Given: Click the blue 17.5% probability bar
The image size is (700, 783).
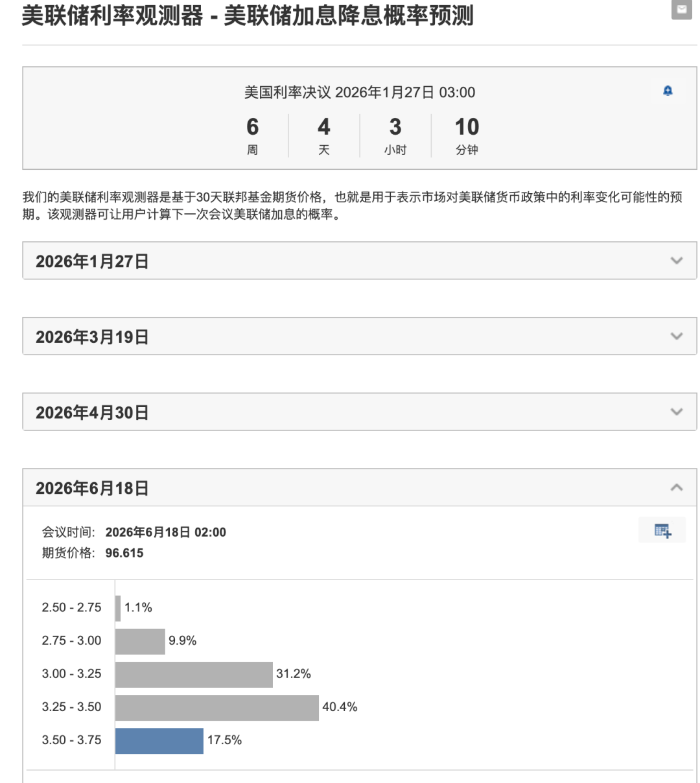Looking at the screenshot, I should point(159,740).
